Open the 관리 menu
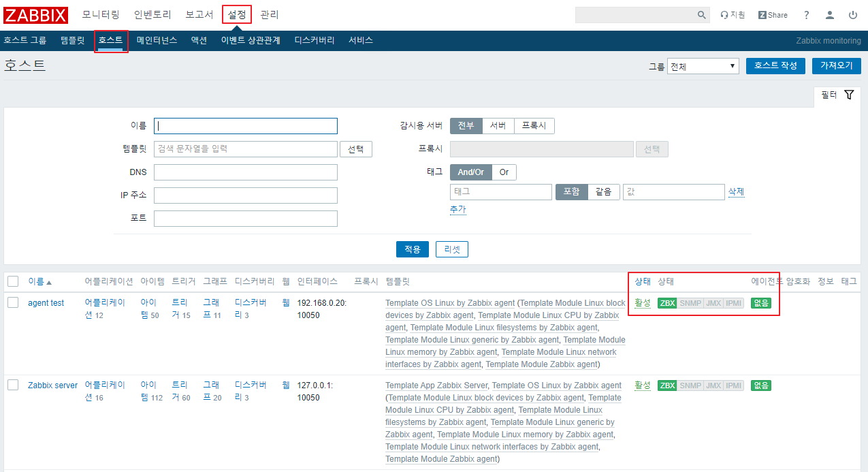The image size is (868, 472). [x=270, y=15]
